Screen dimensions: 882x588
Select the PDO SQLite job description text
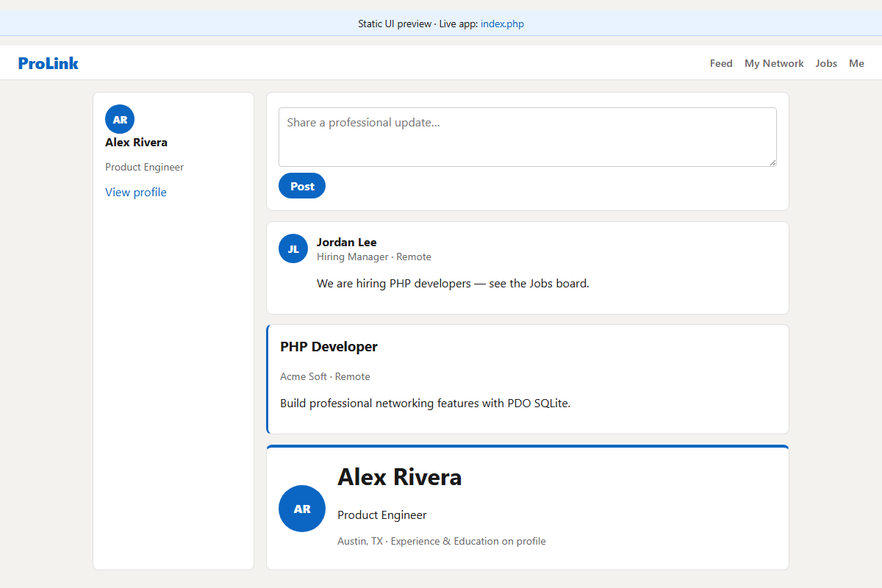[425, 403]
